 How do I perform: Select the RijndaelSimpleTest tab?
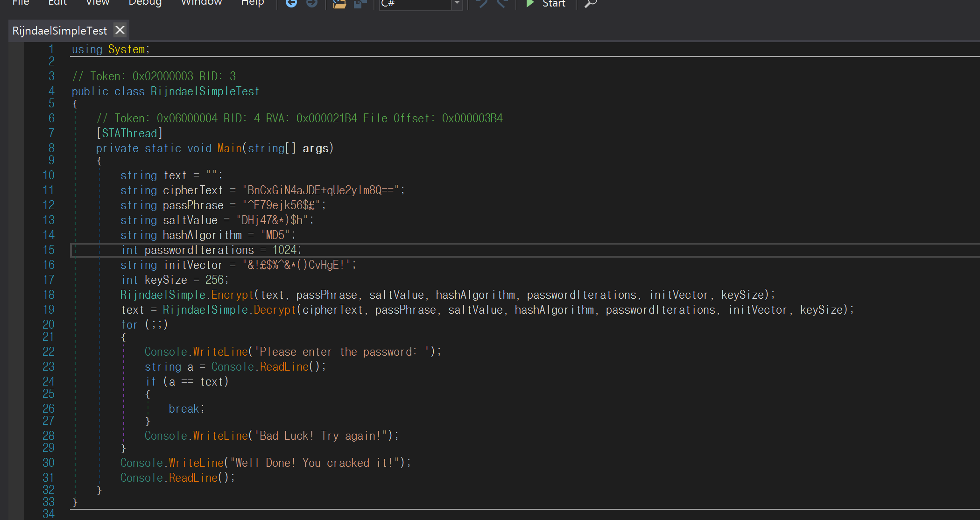tap(60, 31)
